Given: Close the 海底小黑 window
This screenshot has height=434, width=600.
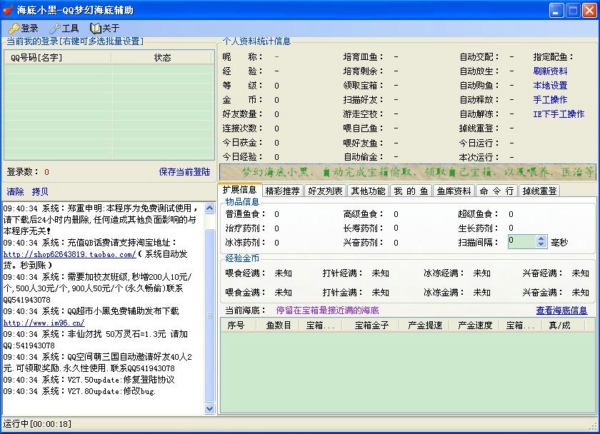Looking at the screenshot, I should (589, 10).
